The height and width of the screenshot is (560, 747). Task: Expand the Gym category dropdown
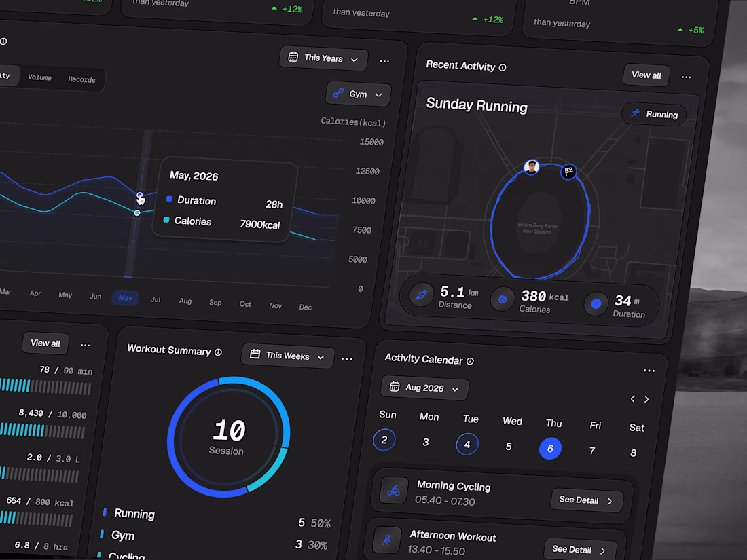(359, 94)
